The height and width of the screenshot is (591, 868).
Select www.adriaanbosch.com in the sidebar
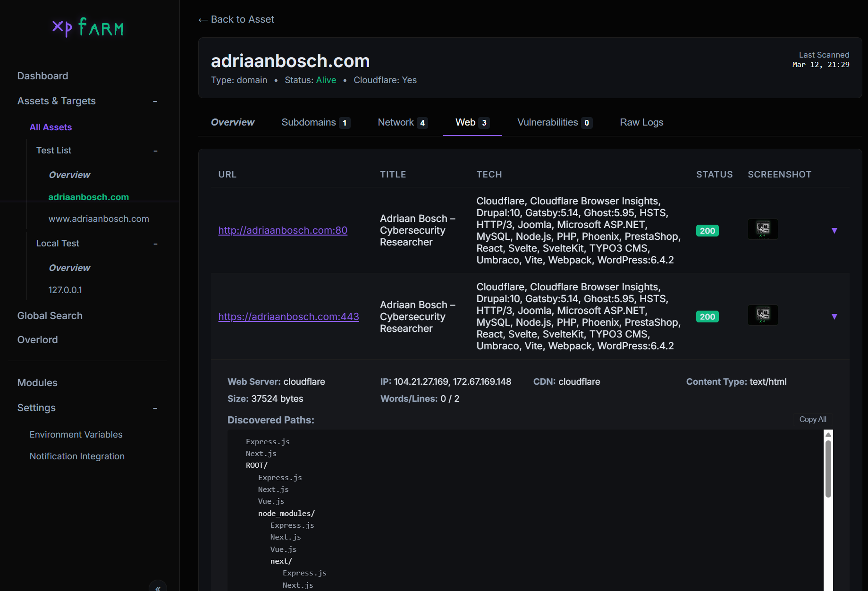click(99, 219)
